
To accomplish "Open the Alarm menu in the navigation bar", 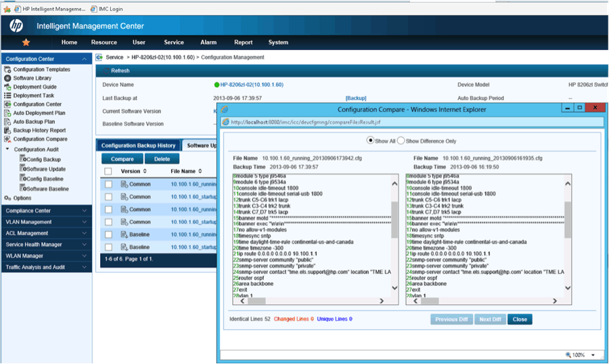I will pos(208,43).
